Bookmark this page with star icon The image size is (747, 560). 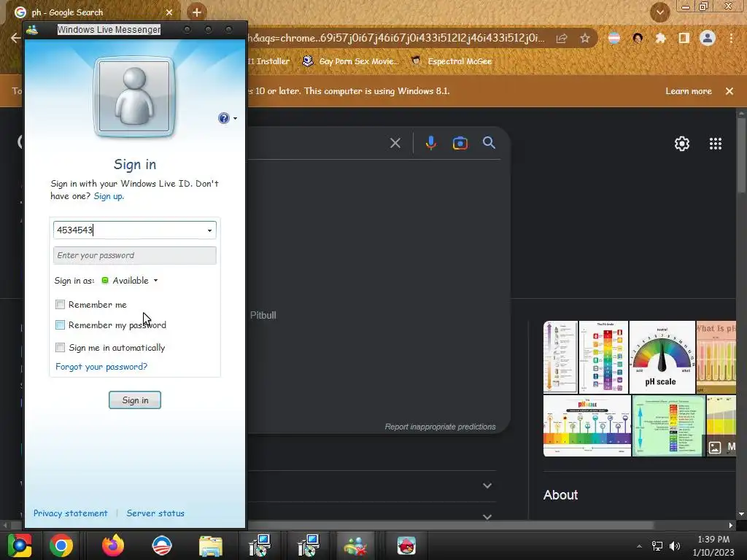pyautogui.click(x=584, y=38)
